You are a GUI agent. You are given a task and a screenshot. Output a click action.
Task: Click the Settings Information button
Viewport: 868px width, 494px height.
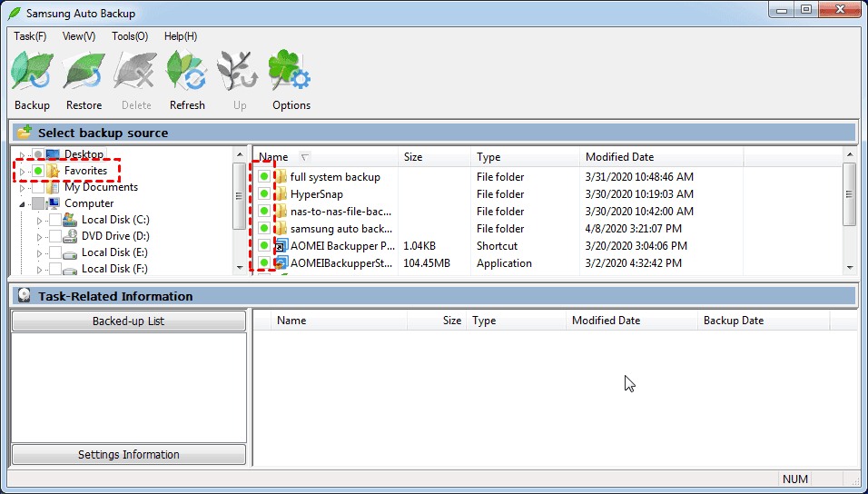coord(128,455)
